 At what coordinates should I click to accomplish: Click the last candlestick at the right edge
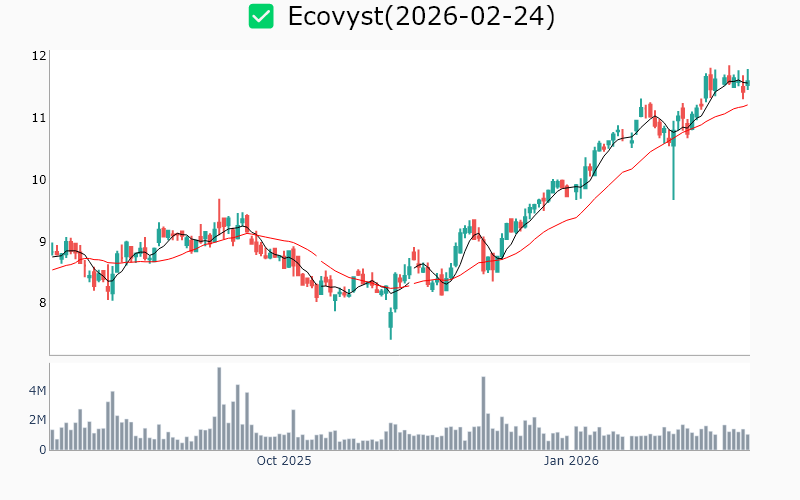point(747,80)
